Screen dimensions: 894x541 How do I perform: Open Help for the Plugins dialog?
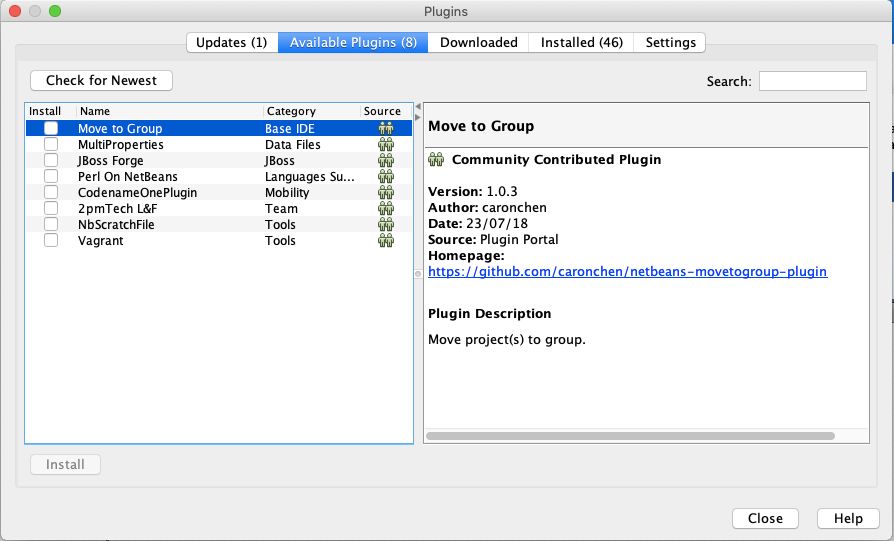click(x=848, y=518)
